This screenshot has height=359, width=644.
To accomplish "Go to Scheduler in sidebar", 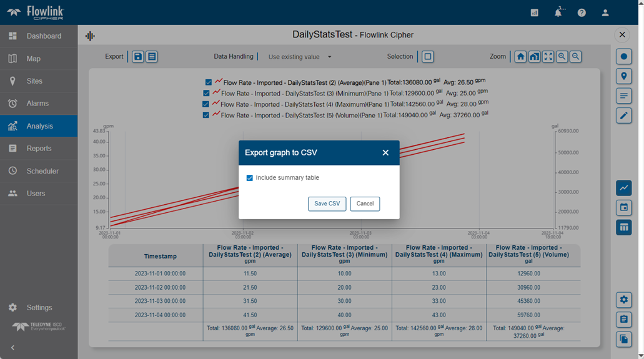I will click(42, 171).
